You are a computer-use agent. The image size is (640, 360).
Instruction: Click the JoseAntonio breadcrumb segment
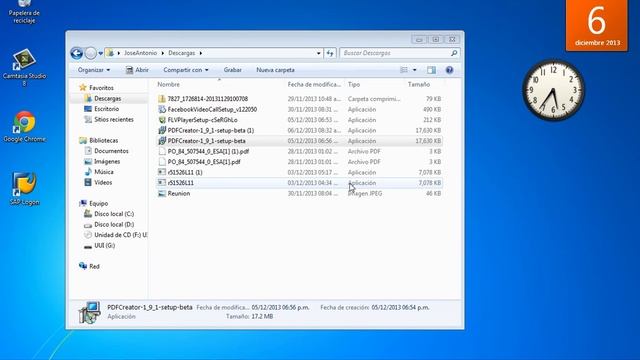[x=140, y=53]
